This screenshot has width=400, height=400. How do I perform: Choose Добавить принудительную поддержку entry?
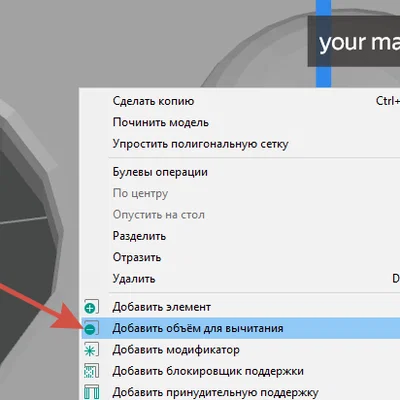tap(241, 392)
